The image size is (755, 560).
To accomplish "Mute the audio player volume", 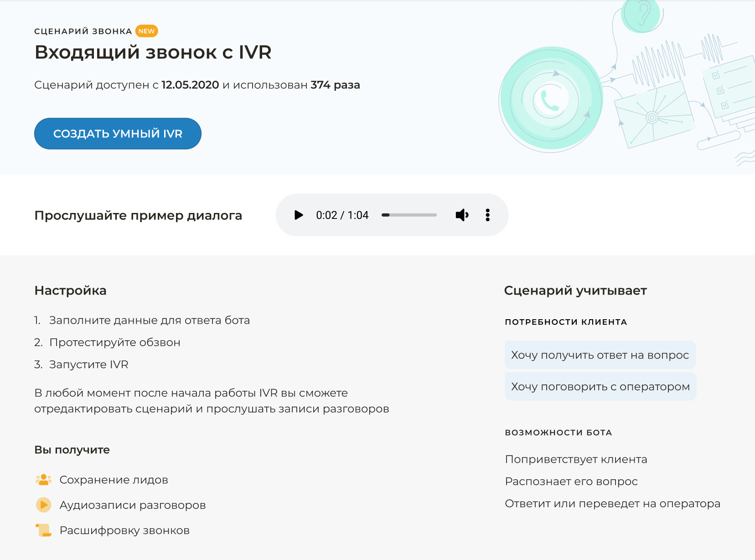I will [x=462, y=215].
